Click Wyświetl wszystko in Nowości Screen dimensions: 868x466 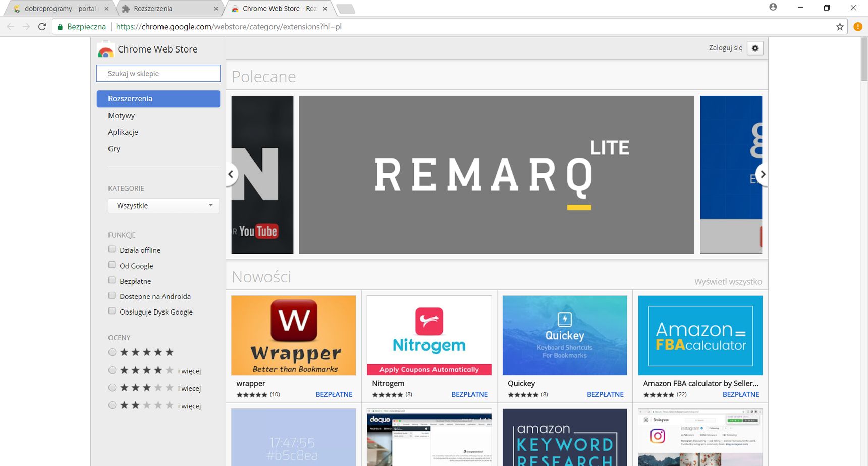(x=728, y=282)
